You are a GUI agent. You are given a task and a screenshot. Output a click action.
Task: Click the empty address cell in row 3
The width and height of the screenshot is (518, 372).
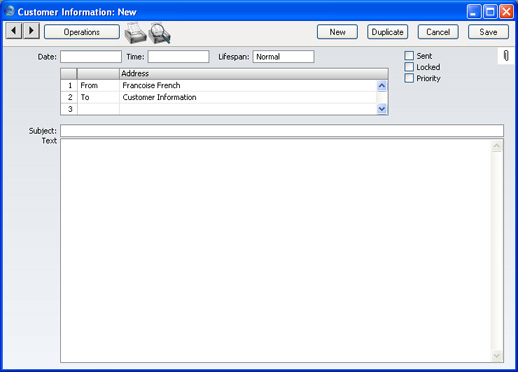(x=248, y=109)
